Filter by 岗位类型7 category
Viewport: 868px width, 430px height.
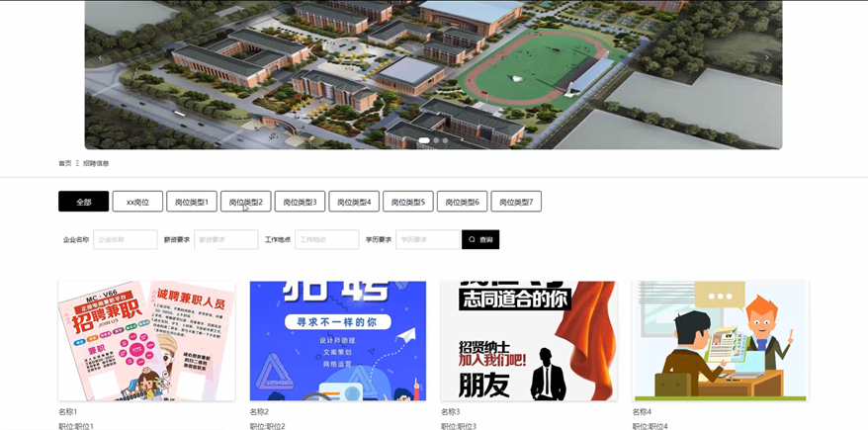click(516, 202)
